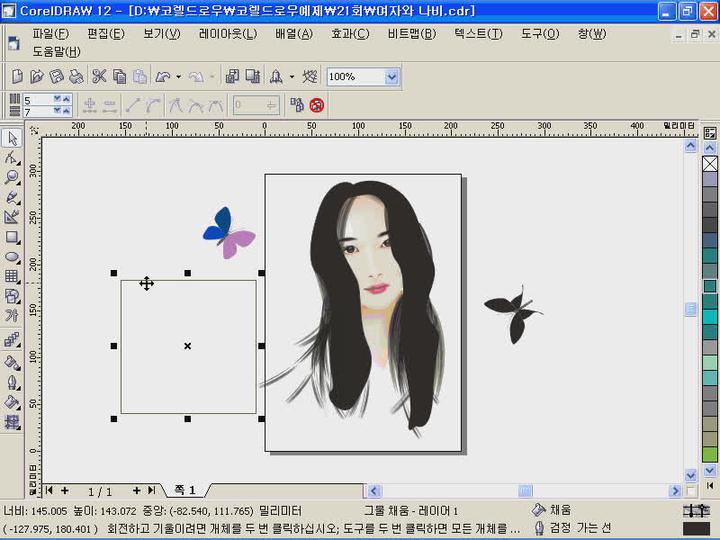Click the Import icon
The height and width of the screenshot is (540, 720).
coord(232,76)
